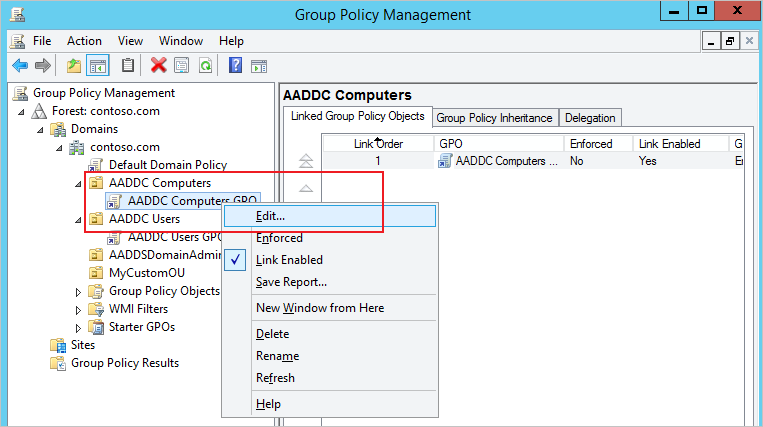This screenshot has height=427, width=763.
Task: Toggle the Show/Hide Action Pane icon
Action: pos(258,66)
